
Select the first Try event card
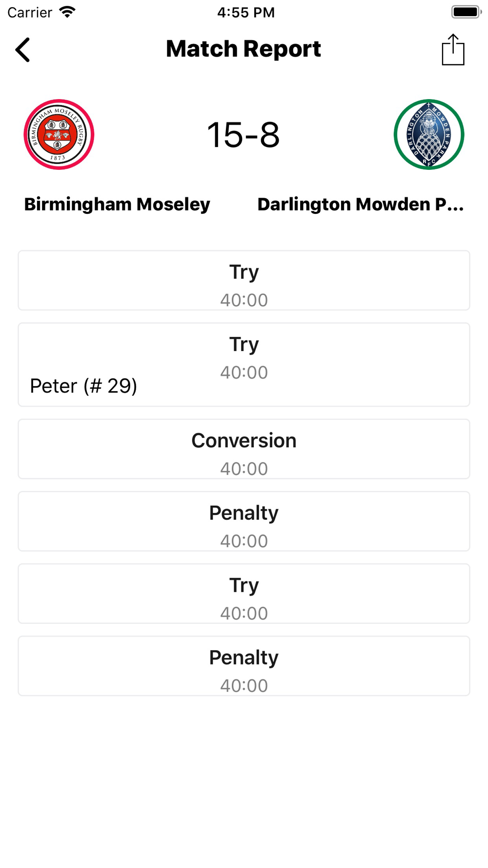(x=244, y=280)
